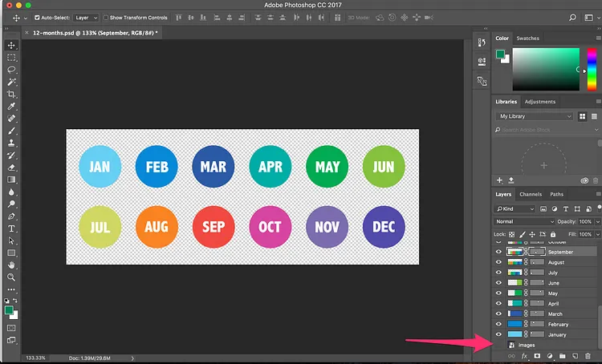Hide the June layer
Viewport: 602px width, 364px height.
coord(498,283)
